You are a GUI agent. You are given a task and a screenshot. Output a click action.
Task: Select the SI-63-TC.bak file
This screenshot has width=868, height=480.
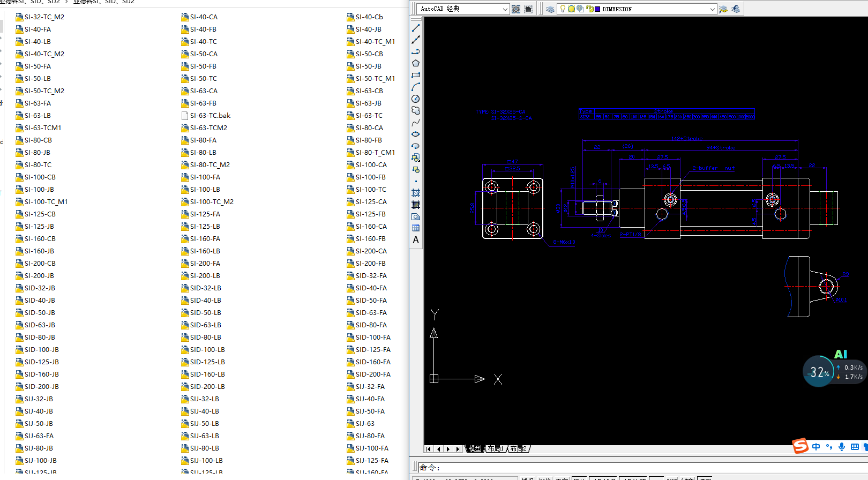[x=210, y=116]
